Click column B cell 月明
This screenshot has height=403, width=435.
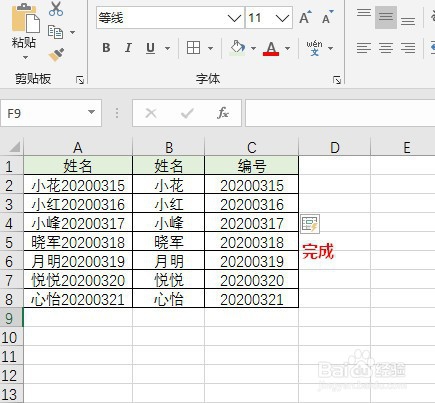point(169,261)
